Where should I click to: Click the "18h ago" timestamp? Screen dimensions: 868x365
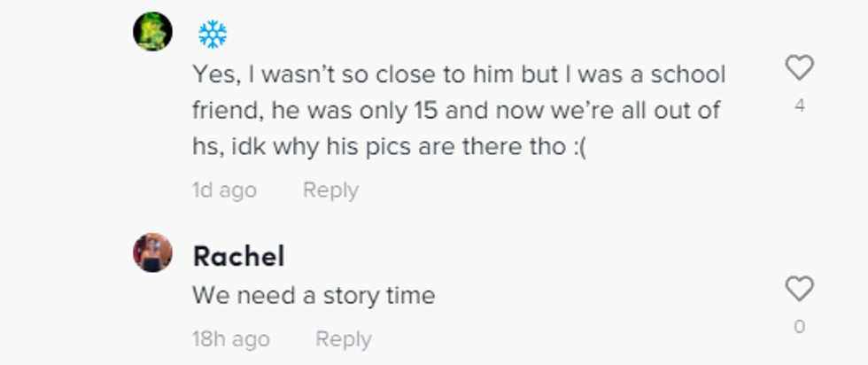point(231,338)
